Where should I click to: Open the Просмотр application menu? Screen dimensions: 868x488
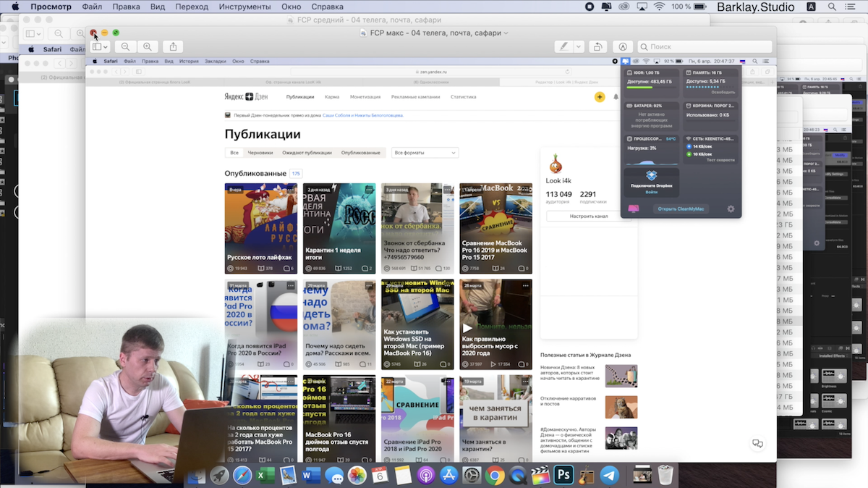(51, 7)
